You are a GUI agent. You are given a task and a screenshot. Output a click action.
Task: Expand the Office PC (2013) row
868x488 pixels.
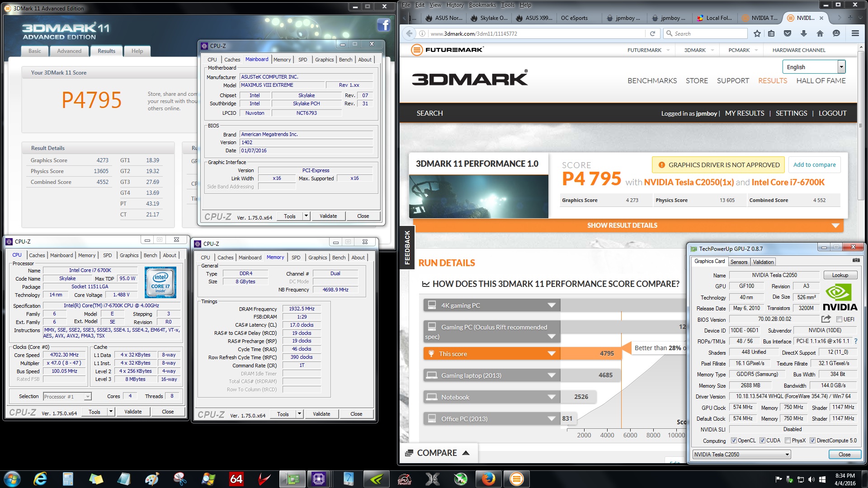[x=491, y=418]
